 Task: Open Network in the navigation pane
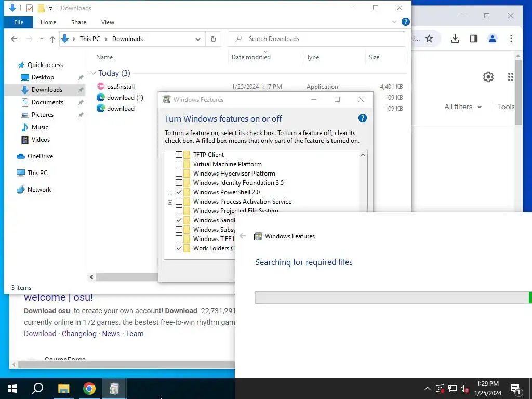click(x=39, y=190)
